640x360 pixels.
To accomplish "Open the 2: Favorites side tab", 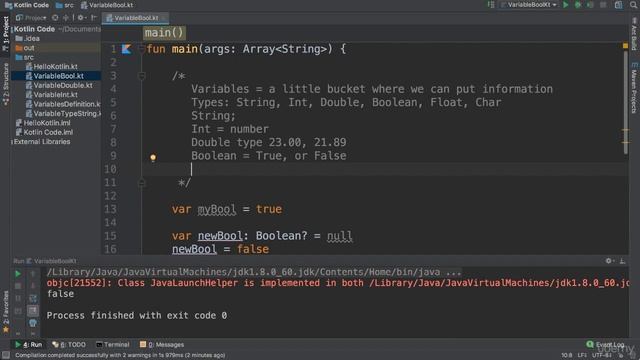I will 5,312.
